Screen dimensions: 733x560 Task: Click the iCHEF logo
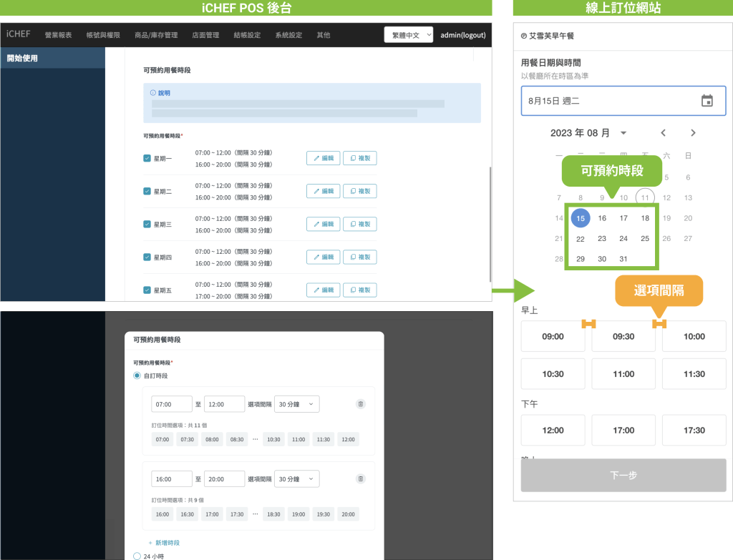(19, 34)
